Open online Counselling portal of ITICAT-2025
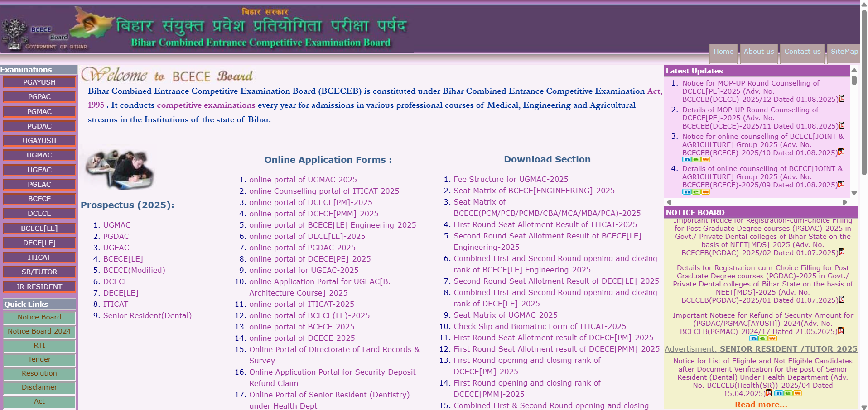The image size is (868, 410). click(x=324, y=191)
